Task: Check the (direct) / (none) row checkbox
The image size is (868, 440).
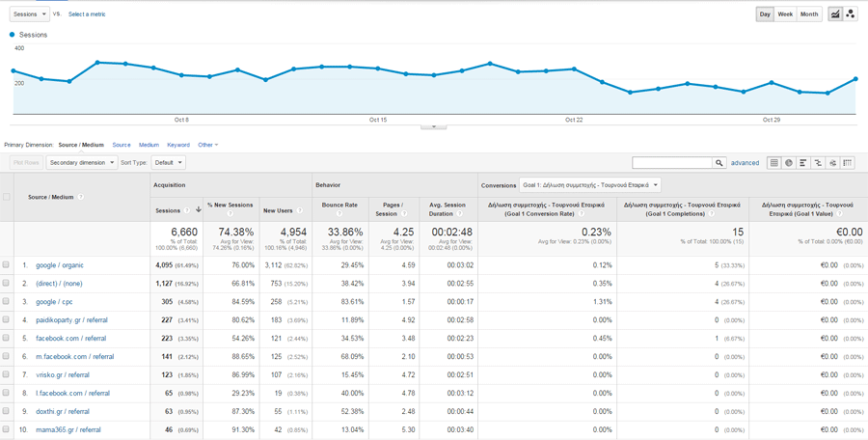Action: point(6,283)
